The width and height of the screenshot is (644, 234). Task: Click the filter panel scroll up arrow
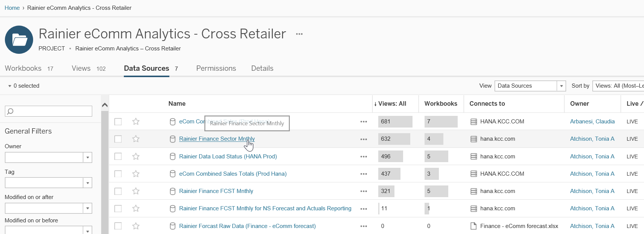click(x=105, y=105)
